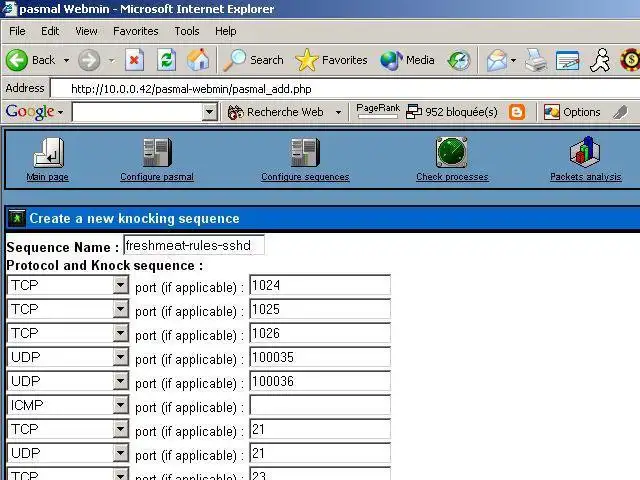Click the Back arrow button
Image resolution: width=640 pixels, height=480 pixels.
pyautogui.click(x=17, y=60)
